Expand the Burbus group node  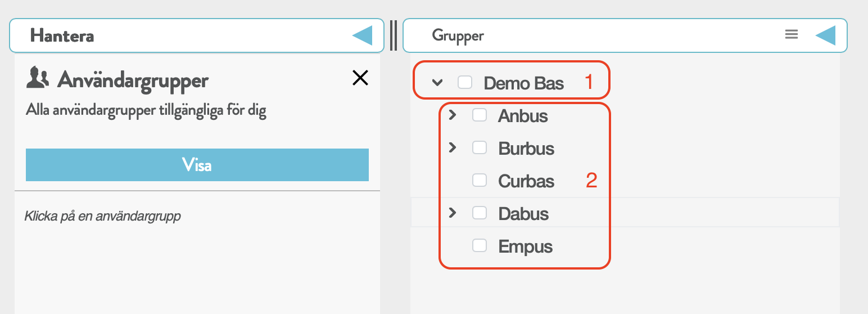[452, 147]
